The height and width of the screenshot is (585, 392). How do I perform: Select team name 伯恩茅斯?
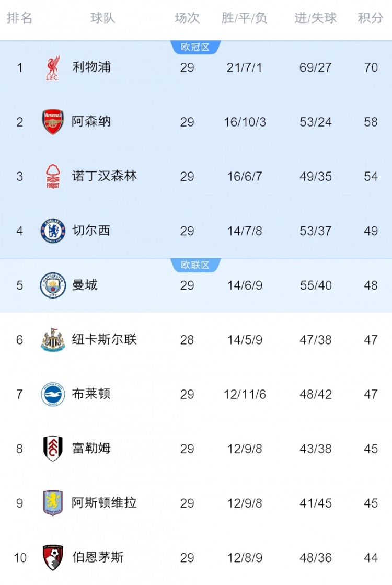click(x=98, y=557)
